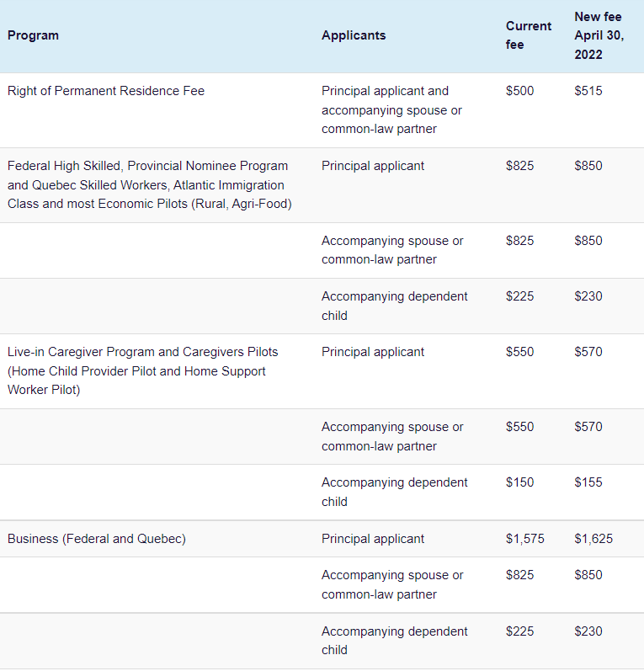The height and width of the screenshot is (671, 644).
Task: Click the Applicants column header
Action: click(x=354, y=35)
